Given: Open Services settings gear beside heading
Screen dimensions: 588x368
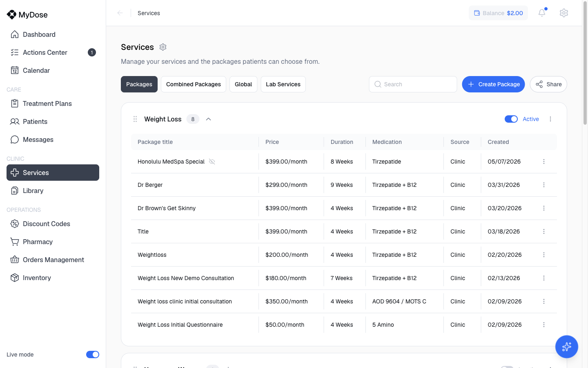Looking at the screenshot, I should (163, 47).
